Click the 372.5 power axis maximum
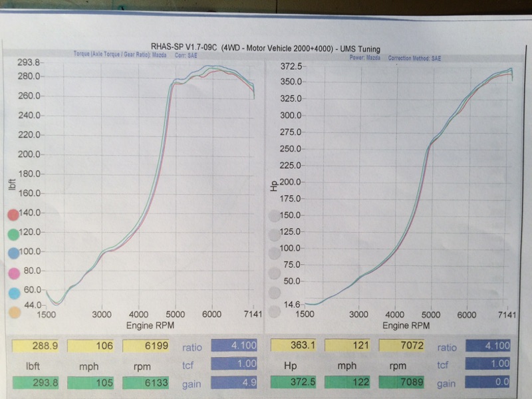Image resolution: width=532 pixels, height=399 pixels. tap(291, 66)
